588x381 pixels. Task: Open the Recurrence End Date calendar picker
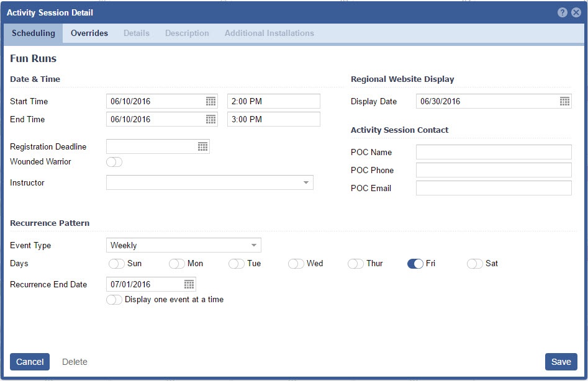click(189, 284)
